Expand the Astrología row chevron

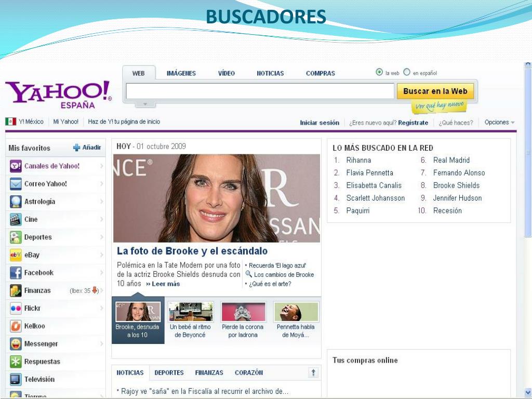[x=101, y=202]
